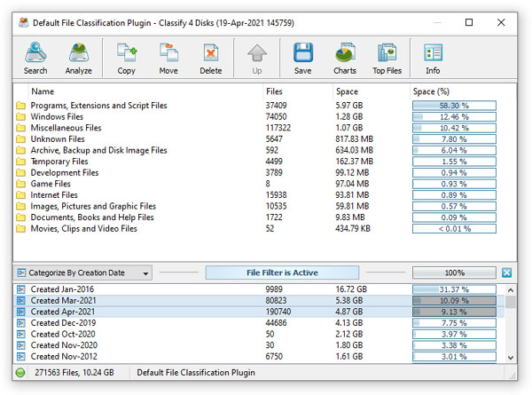Close the file filter with blue X
This screenshot has width=532, height=395.
[506, 273]
